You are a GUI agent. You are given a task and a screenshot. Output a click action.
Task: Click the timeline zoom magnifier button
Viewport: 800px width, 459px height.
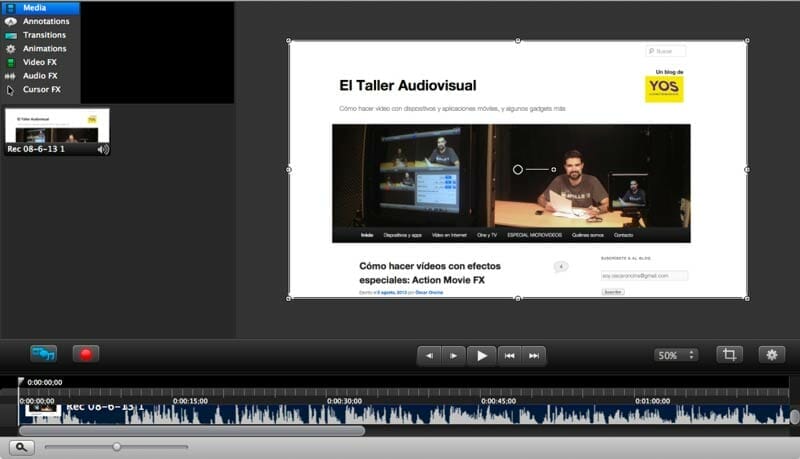click(x=21, y=447)
